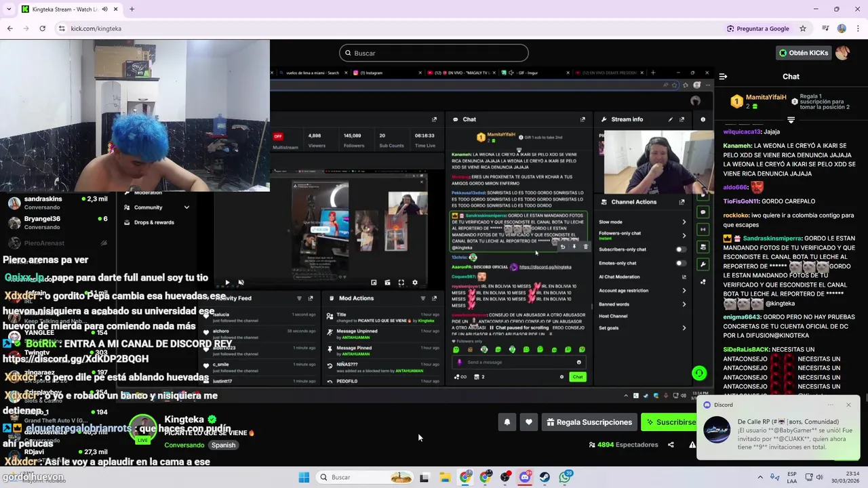Open sandraskins channel in sidebar
The height and width of the screenshot is (488, 868).
click(58, 203)
